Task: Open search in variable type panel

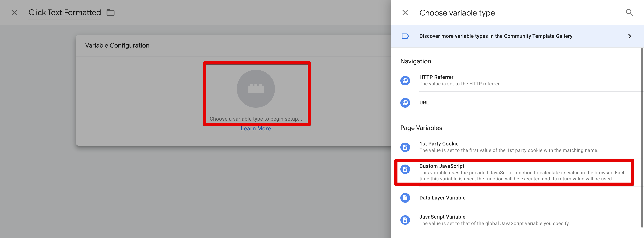Action: 629,13
